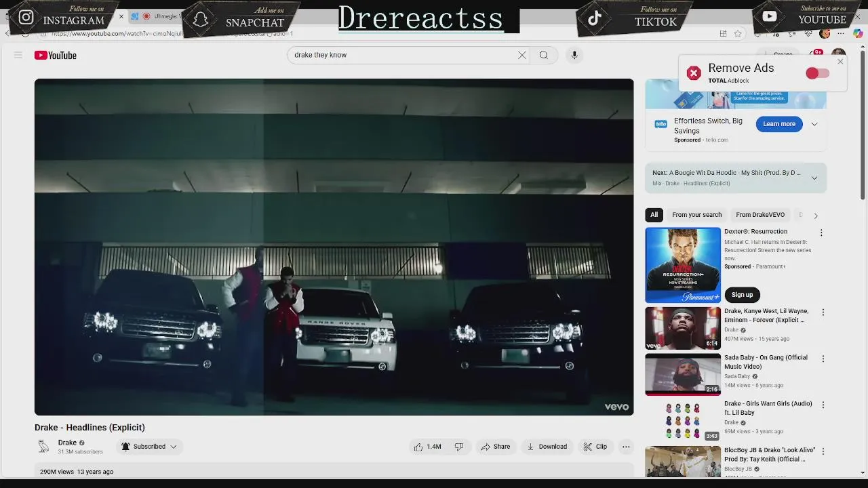Open Drake's channel avatar below the video
This screenshot has height=488, width=868.
[x=43, y=446]
